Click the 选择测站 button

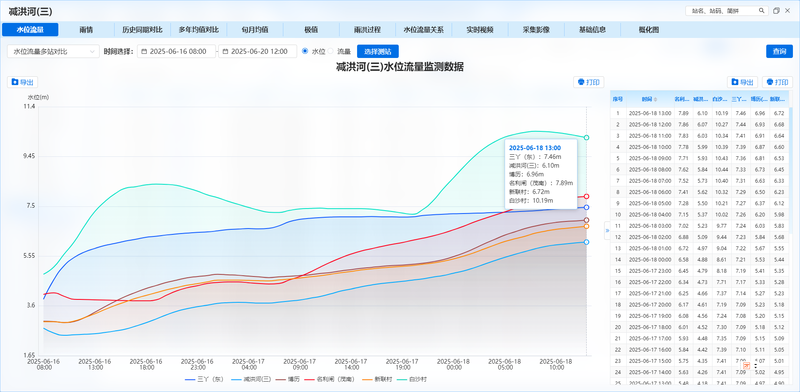[378, 51]
